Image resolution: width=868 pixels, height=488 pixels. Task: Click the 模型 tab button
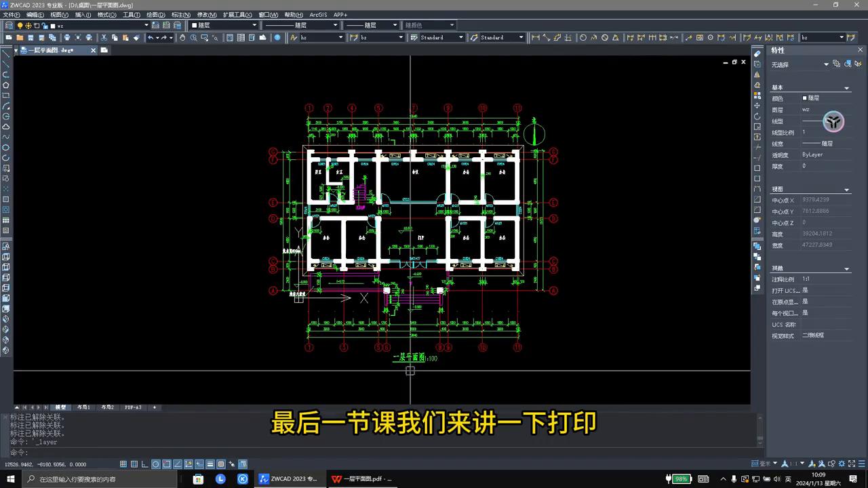(x=61, y=407)
